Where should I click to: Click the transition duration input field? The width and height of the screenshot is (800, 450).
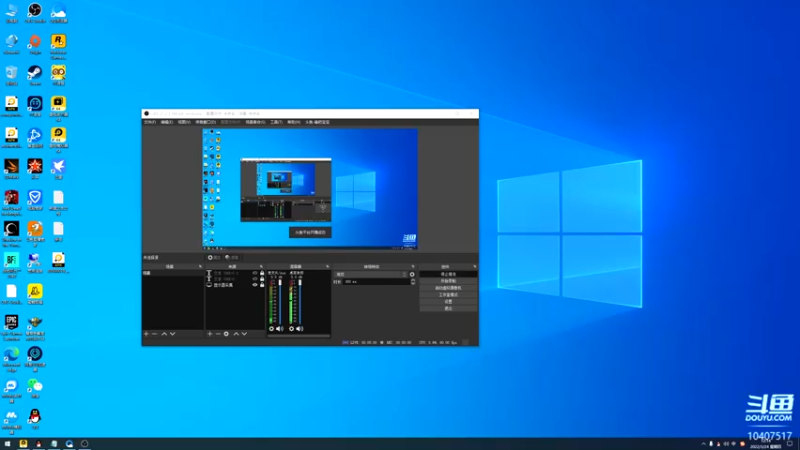click(376, 282)
